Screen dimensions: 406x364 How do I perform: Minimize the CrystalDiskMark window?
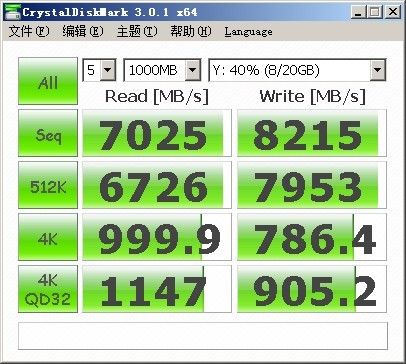(359, 12)
